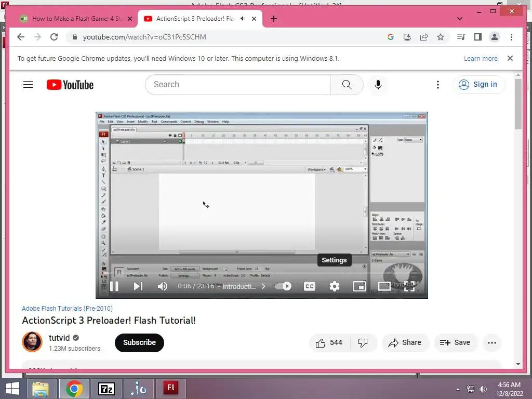This screenshot has height=399, width=532.
Task: Open YouTube's three-dot settings menu
Action: (x=437, y=85)
